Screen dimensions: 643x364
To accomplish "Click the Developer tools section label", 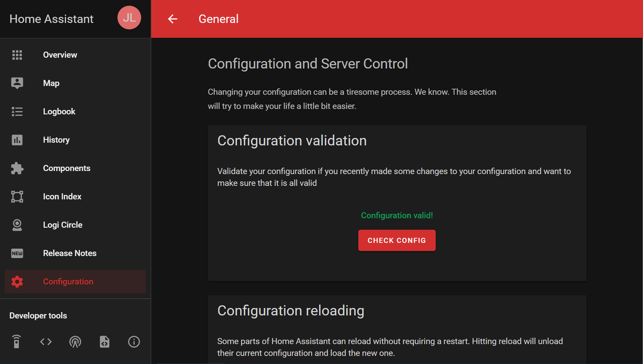I will coord(38,316).
